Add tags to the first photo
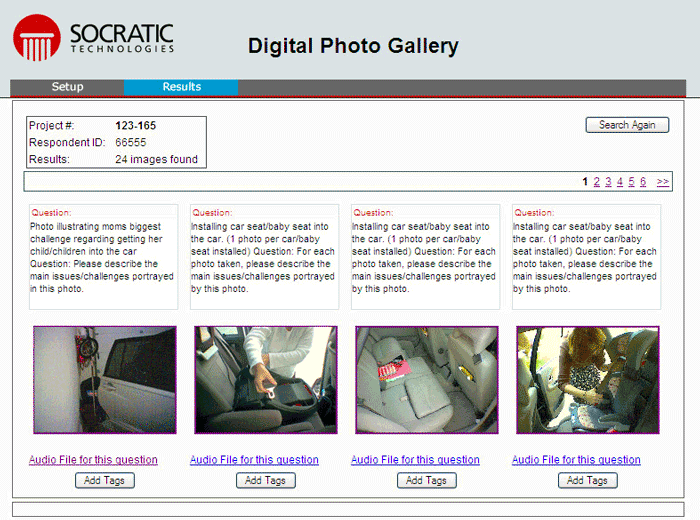The width and height of the screenshot is (700, 520). pos(105,481)
